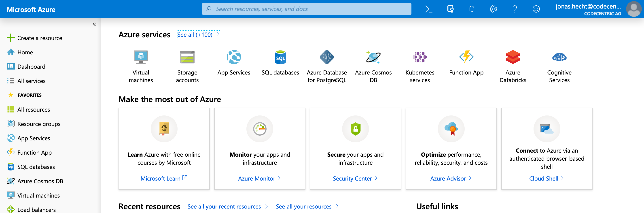Click the Monitor gauge icon

[260, 129]
